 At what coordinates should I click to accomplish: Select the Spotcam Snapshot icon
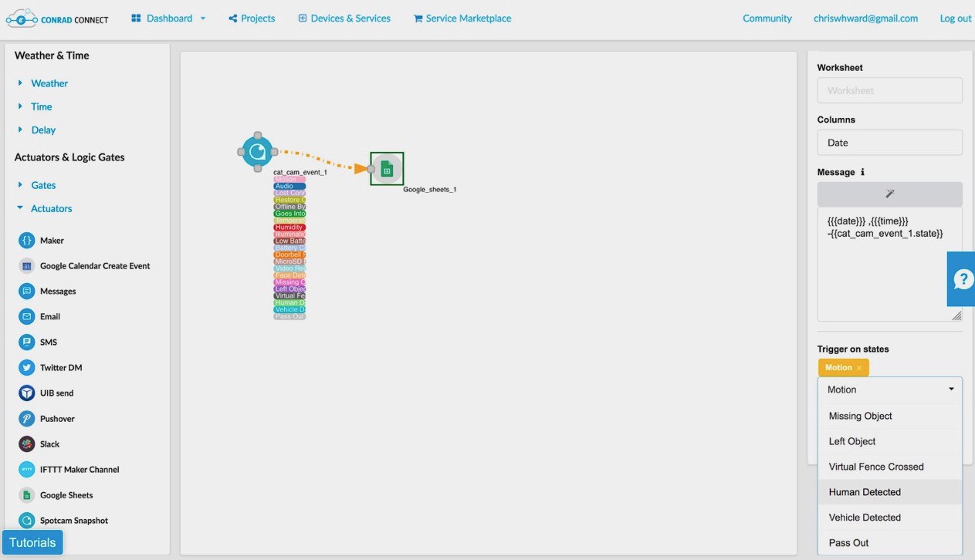(27, 521)
